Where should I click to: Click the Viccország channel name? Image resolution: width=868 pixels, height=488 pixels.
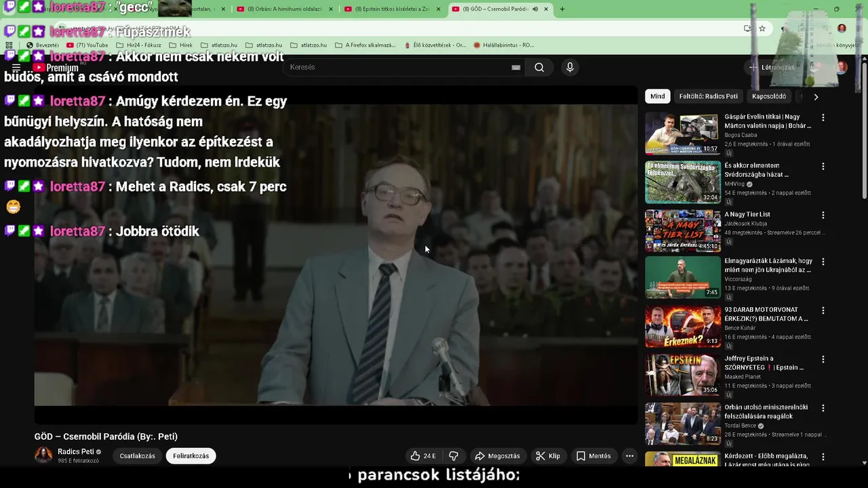pyautogui.click(x=738, y=279)
